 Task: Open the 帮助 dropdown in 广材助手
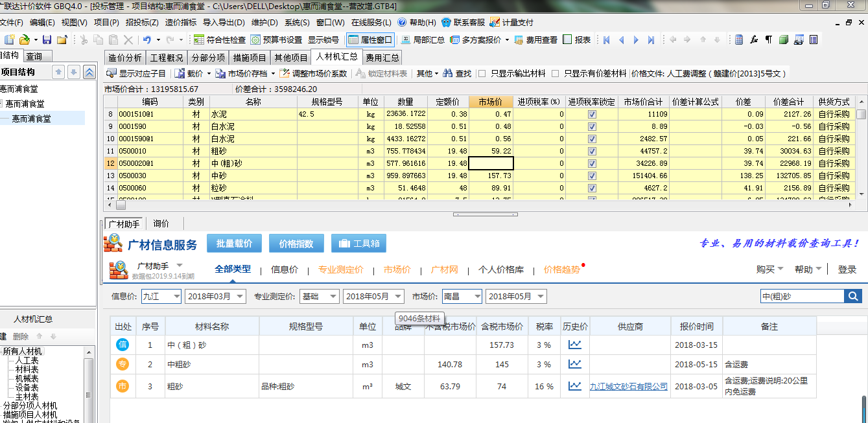[808, 269]
